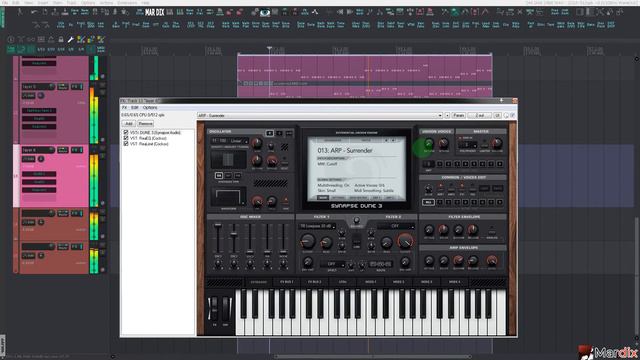Viewport: 640px width, 360px height.
Task: Select oscillator 3 button in DUNE oscillator panel
Action: pyautogui.click(x=289, y=133)
